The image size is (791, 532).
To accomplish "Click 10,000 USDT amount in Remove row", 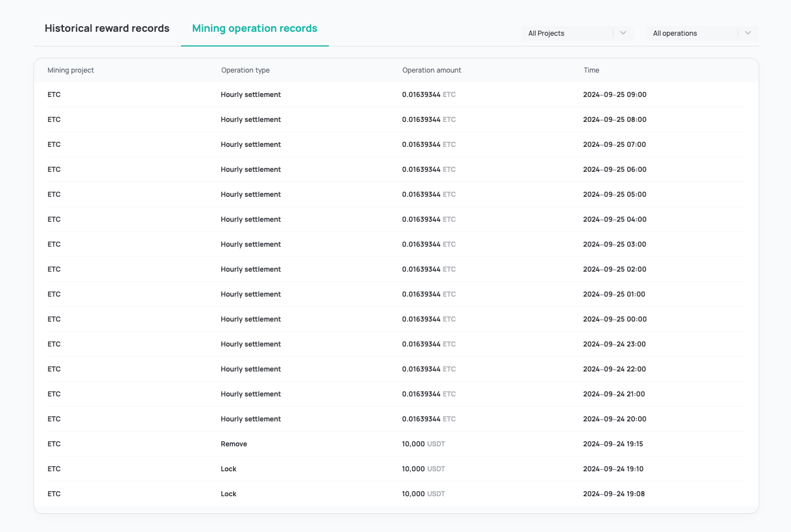I will click(424, 444).
